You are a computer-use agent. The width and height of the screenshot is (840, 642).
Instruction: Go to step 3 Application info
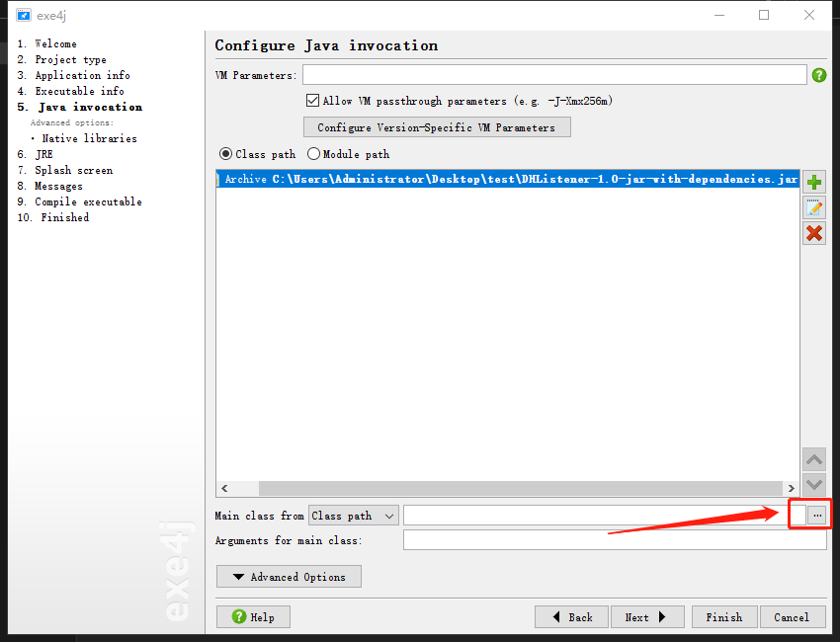73,75
